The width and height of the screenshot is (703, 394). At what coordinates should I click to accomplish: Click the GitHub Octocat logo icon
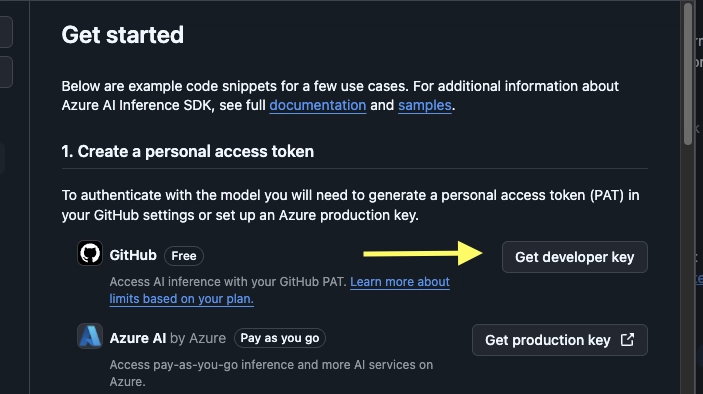[x=90, y=253]
